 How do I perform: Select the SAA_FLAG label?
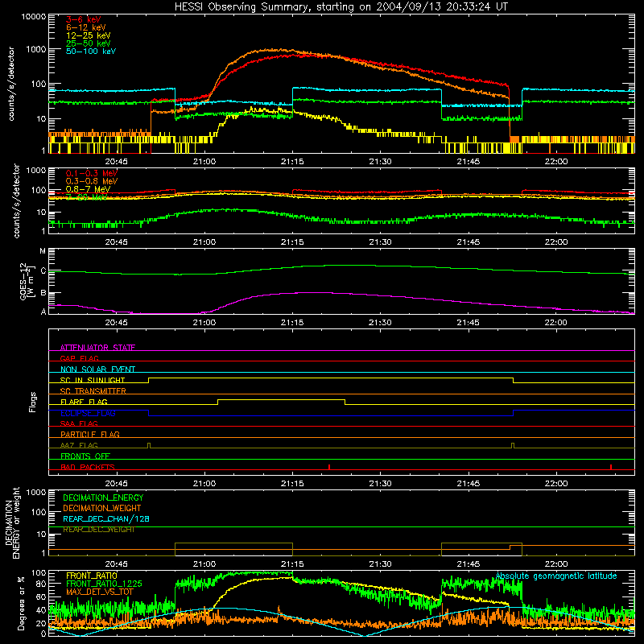coord(79,423)
